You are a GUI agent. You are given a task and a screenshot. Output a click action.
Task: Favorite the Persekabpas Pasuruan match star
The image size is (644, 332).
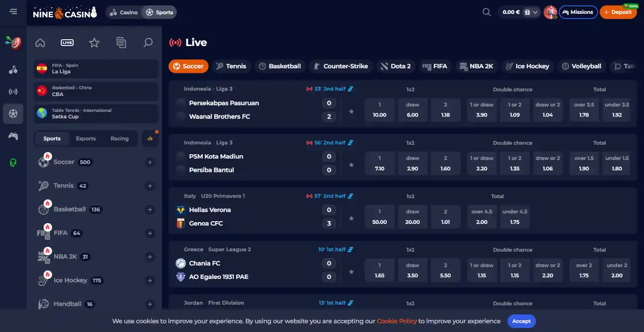pyautogui.click(x=351, y=111)
